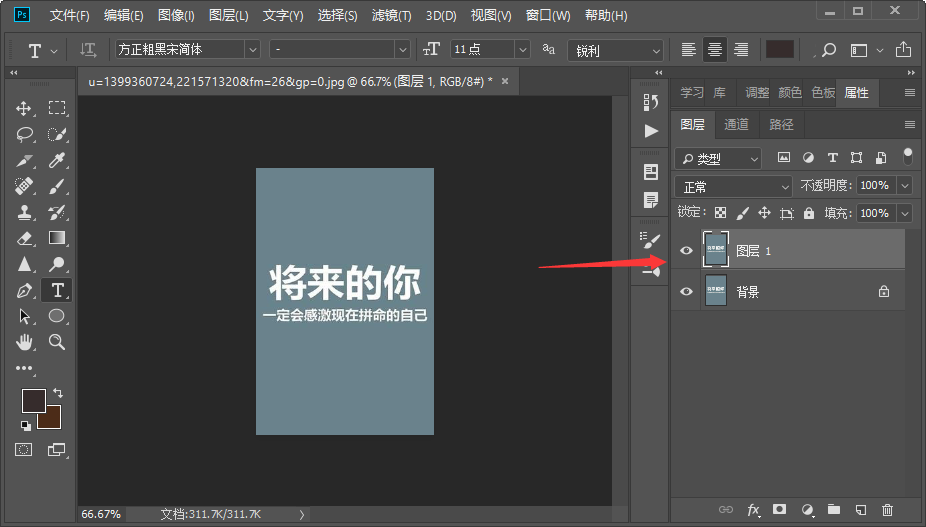Delete layer with trash icon
The width and height of the screenshot is (926, 527).
(x=887, y=509)
